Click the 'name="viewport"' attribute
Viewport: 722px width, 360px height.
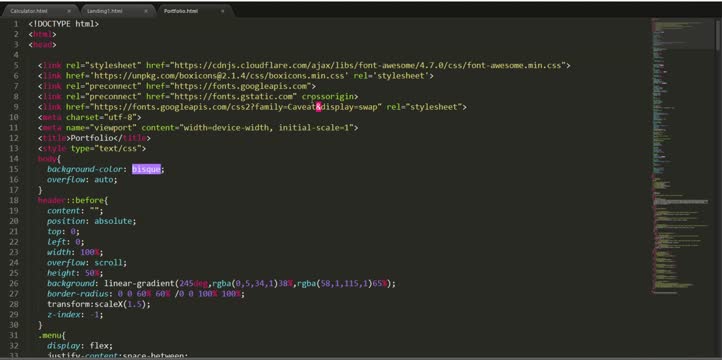[101, 128]
